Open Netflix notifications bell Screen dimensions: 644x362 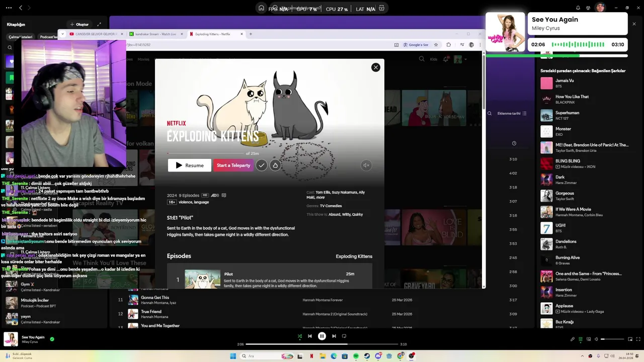tap(445, 59)
